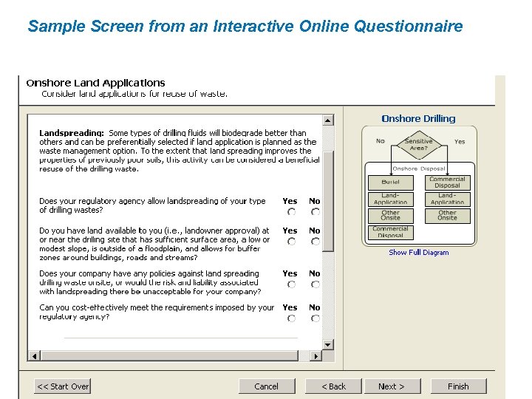The image size is (532, 399).
Task: Click the upper Commercial Disposal box under Yes
Action: pos(448,183)
